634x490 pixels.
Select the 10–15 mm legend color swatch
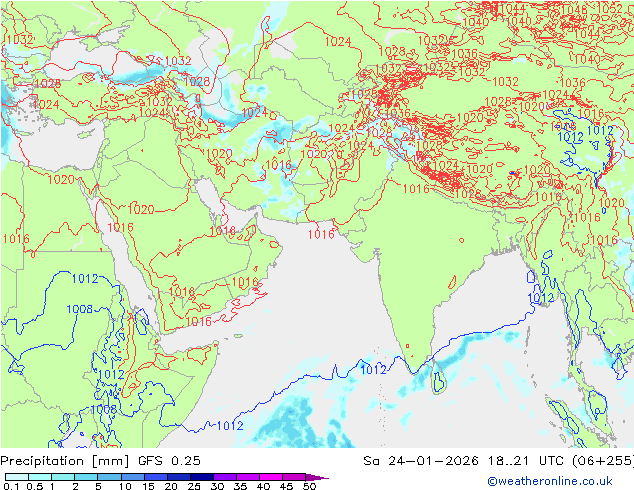[132, 477]
